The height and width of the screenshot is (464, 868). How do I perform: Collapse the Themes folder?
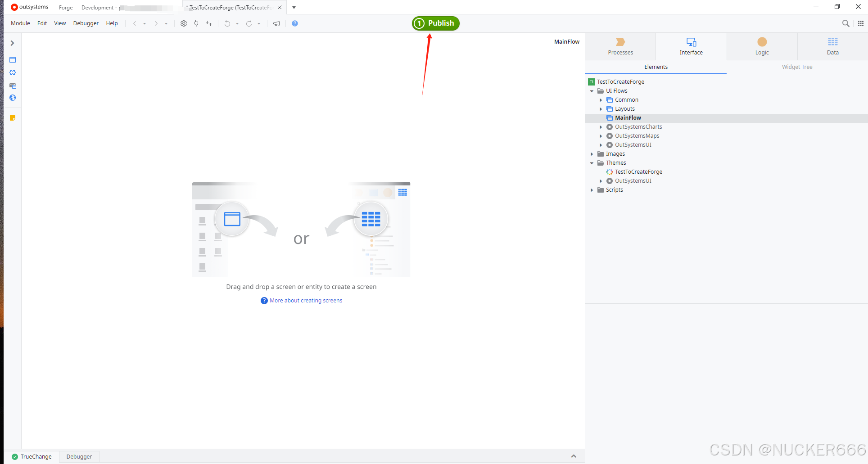pyautogui.click(x=592, y=163)
